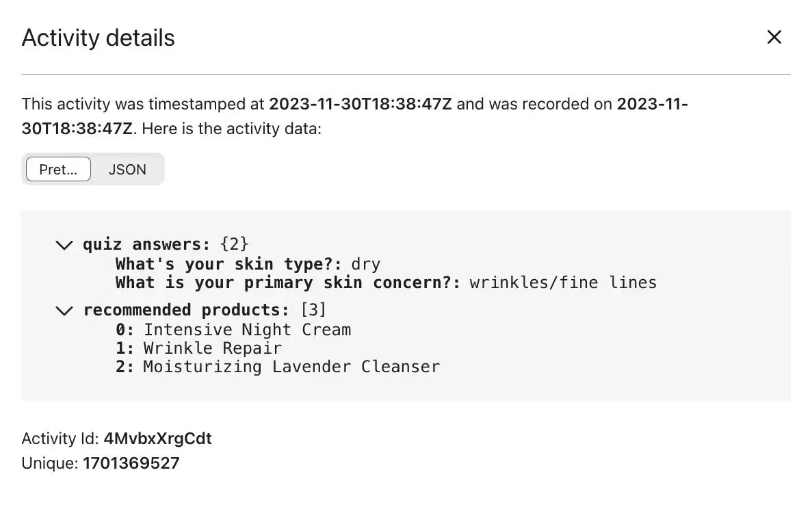Click the [3] count next to recommended products

[x=313, y=310]
